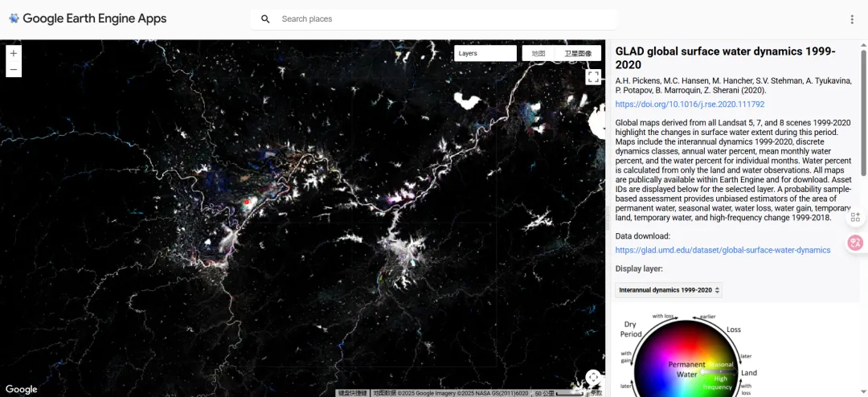Zoom out of the map
Image resolution: width=868 pixels, height=397 pixels.
(14, 70)
